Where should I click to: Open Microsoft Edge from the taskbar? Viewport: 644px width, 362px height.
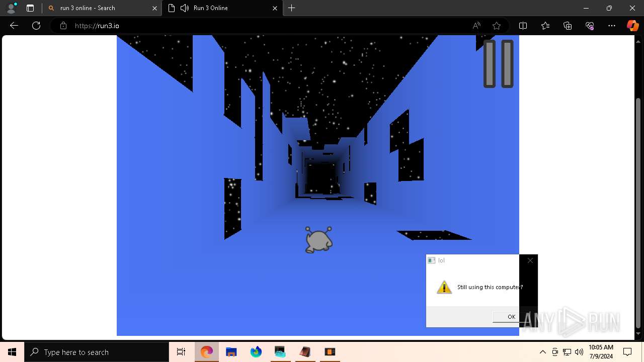(206, 352)
